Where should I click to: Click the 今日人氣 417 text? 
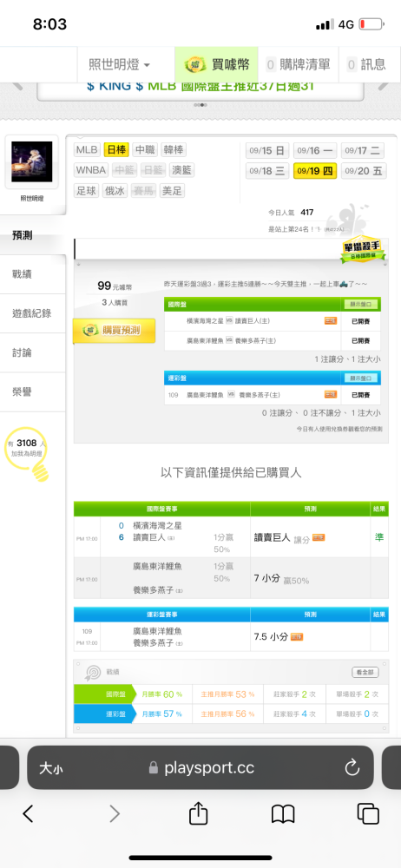291,212
